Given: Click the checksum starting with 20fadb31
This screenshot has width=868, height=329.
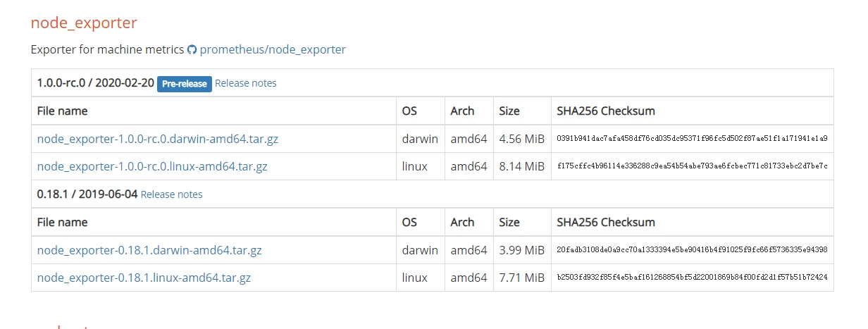Looking at the screenshot, I should 692,250.
